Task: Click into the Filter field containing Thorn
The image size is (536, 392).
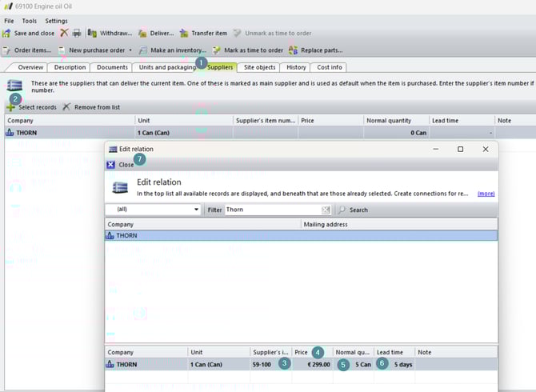Action: point(274,210)
